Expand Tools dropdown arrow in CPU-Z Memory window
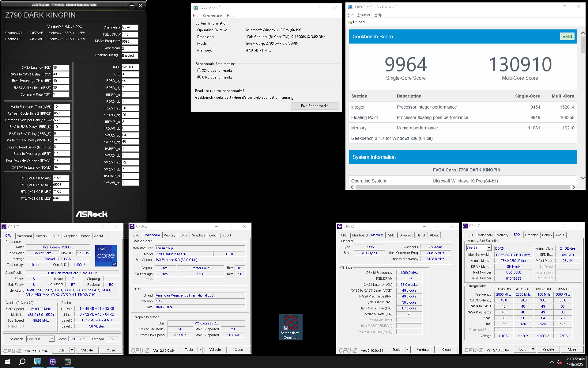Viewport: 588px width, 368px height. point(408,349)
